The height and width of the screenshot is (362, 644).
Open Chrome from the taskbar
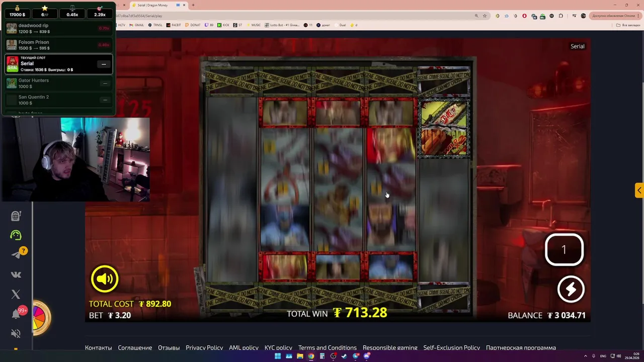[x=311, y=356]
